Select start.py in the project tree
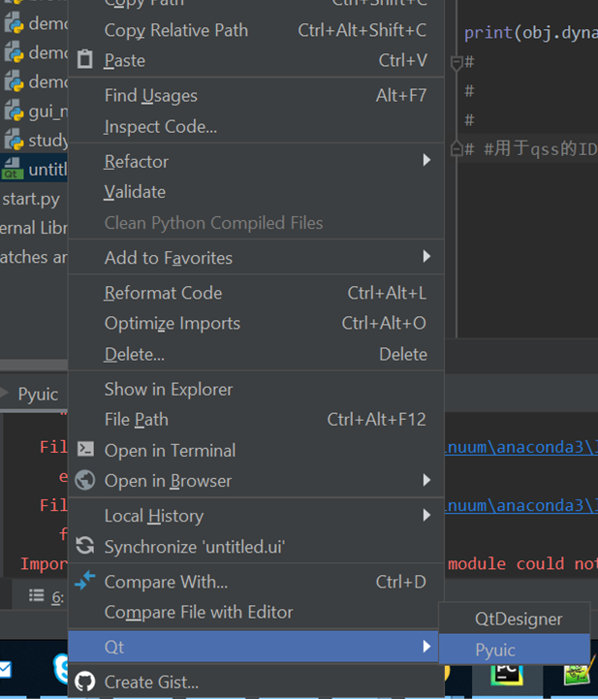The height and width of the screenshot is (700, 598). [31, 199]
